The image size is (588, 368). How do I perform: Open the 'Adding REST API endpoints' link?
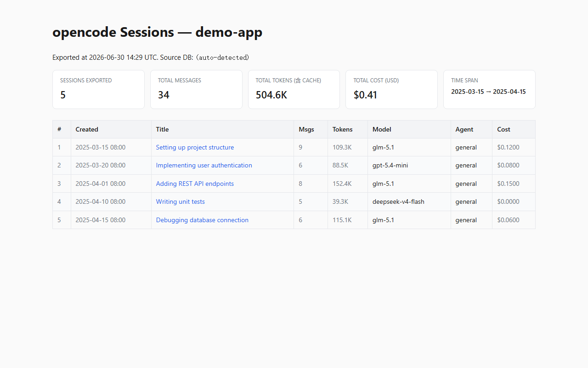click(195, 184)
